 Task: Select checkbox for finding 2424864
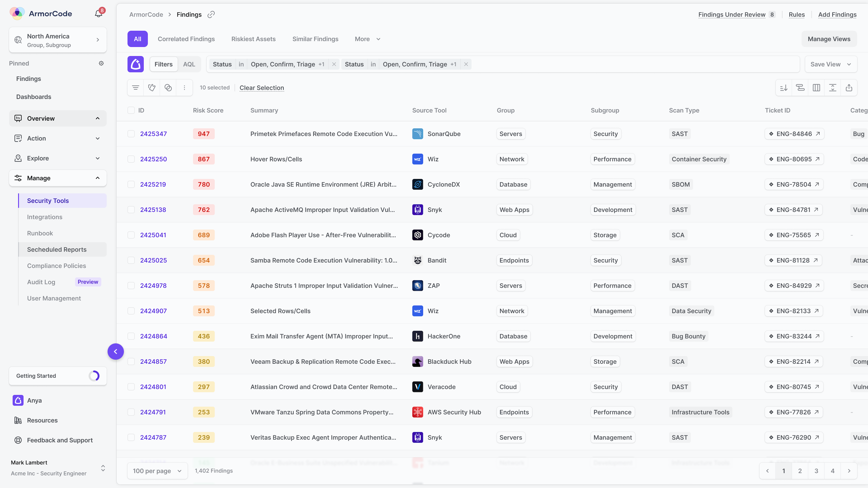pos(131,336)
